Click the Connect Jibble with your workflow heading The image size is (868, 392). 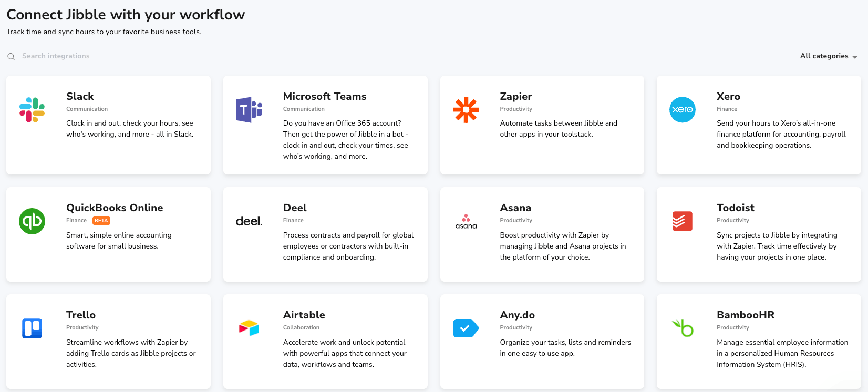125,14
